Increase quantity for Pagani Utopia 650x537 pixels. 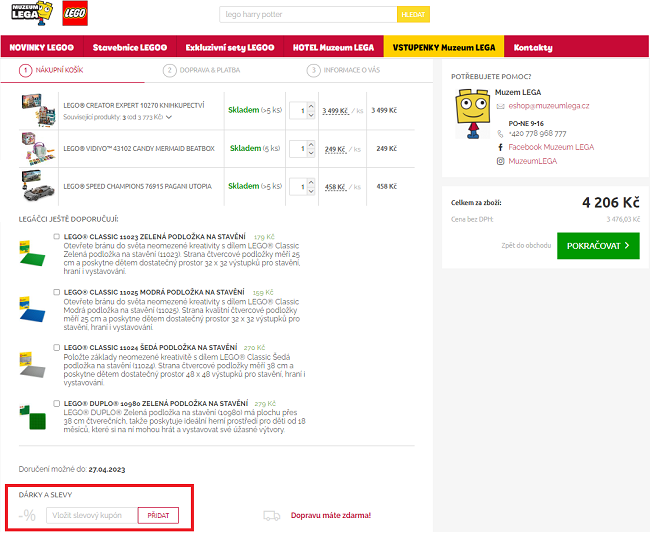[311, 182]
